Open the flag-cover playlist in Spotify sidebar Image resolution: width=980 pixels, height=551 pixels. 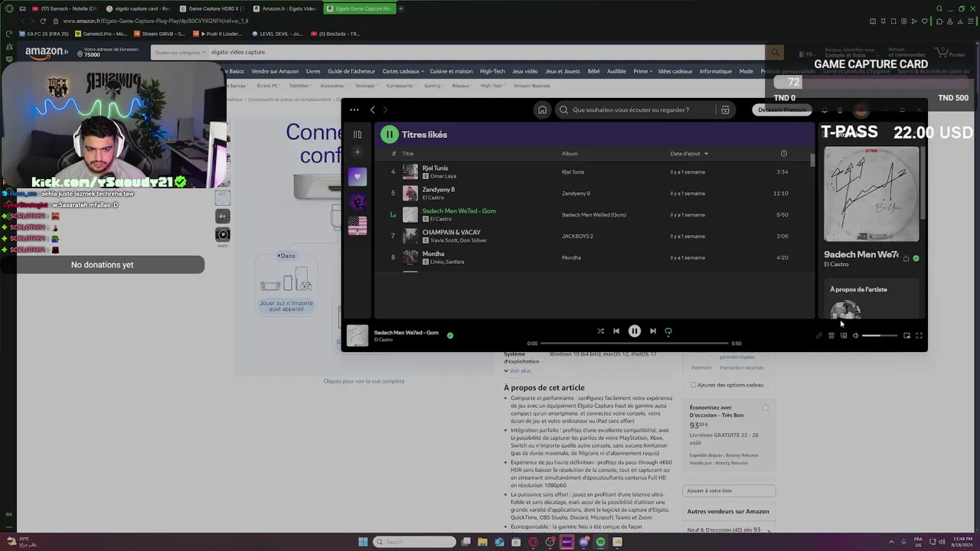pyautogui.click(x=357, y=225)
